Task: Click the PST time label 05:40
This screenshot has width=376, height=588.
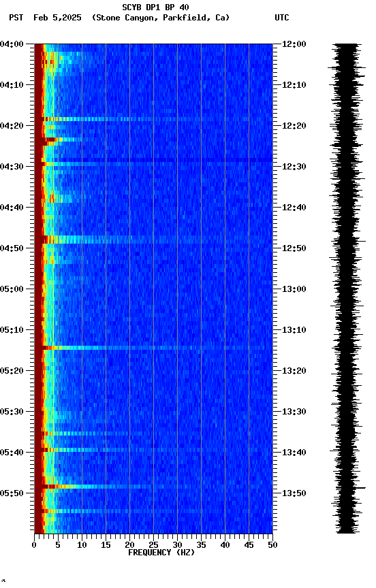Action: (x=12, y=453)
